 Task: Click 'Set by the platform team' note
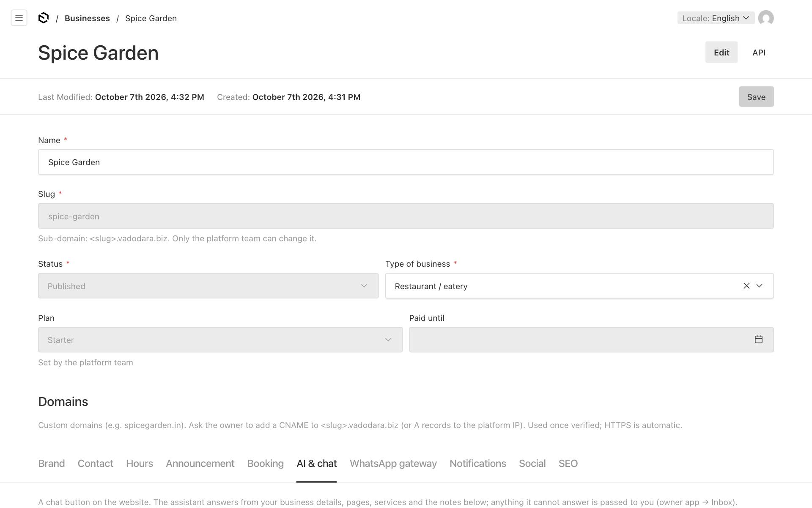[x=85, y=362]
